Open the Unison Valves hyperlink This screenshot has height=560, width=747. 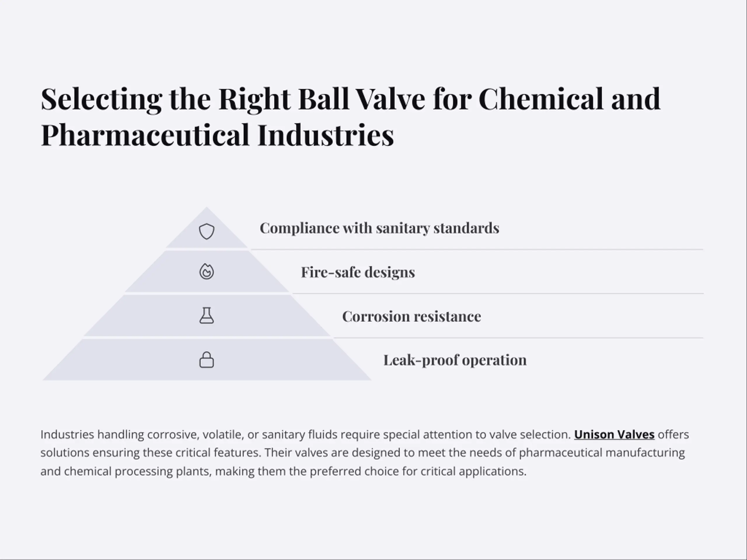pyautogui.click(x=614, y=434)
